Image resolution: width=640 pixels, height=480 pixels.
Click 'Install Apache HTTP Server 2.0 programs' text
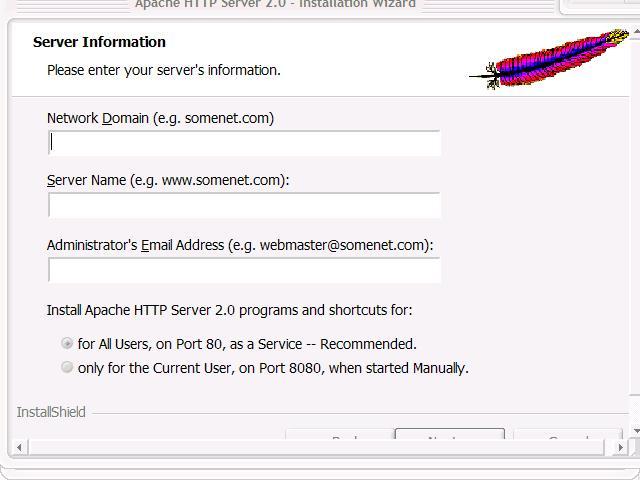pos(229,310)
